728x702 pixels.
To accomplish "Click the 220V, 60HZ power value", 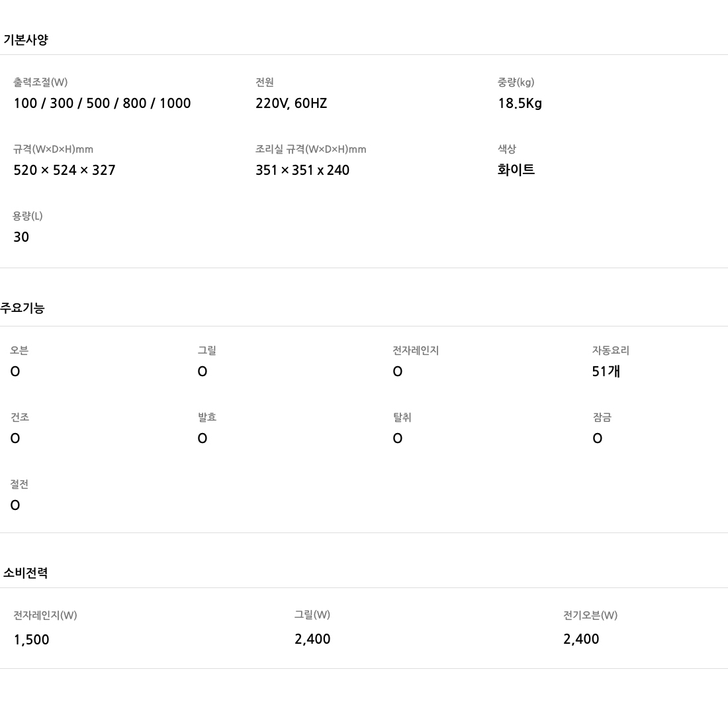I will (x=291, y=103).
